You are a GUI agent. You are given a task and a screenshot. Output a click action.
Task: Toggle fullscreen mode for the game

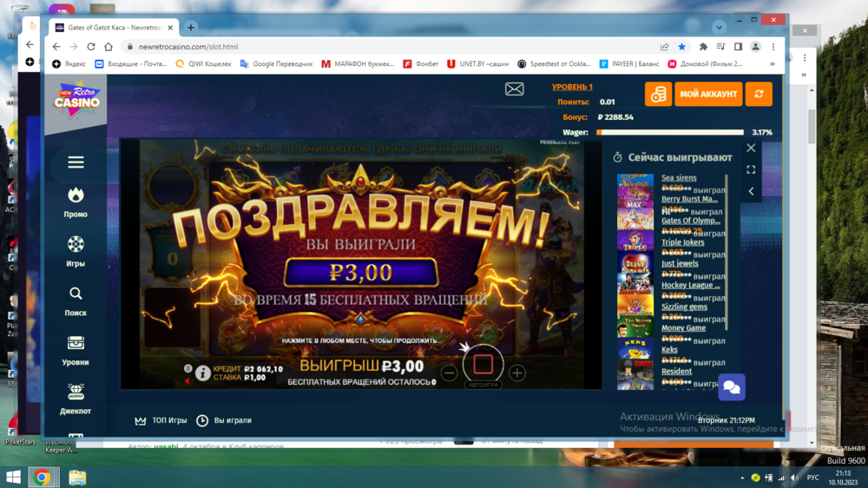[751, 170]
